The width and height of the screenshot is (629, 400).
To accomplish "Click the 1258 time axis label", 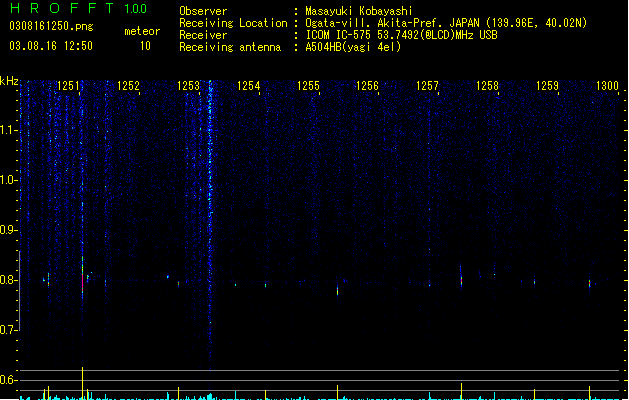I will coord(487,86).
